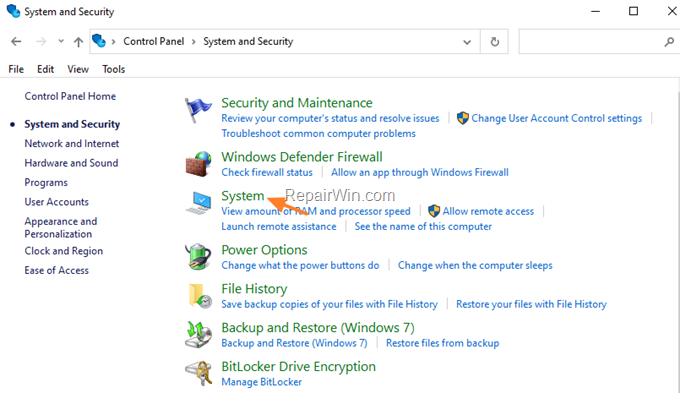Viewport: 680px width, 393px height.
Task: Go up one folder level
Action: click(x=78, y=42)
